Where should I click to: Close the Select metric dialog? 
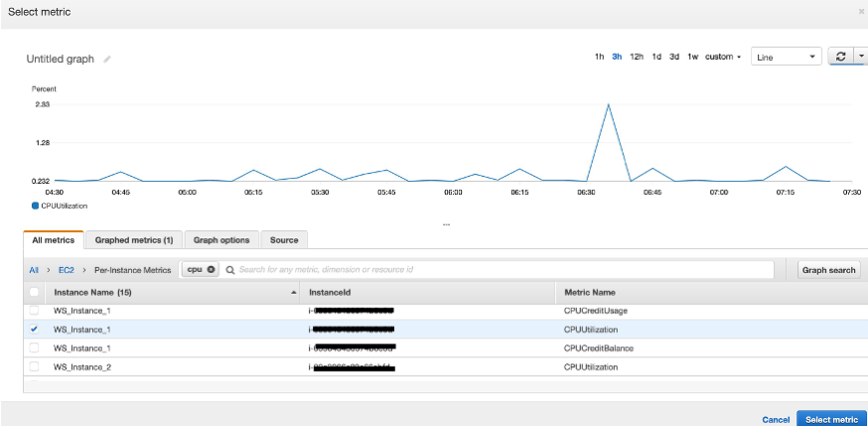tap(861, 12)
